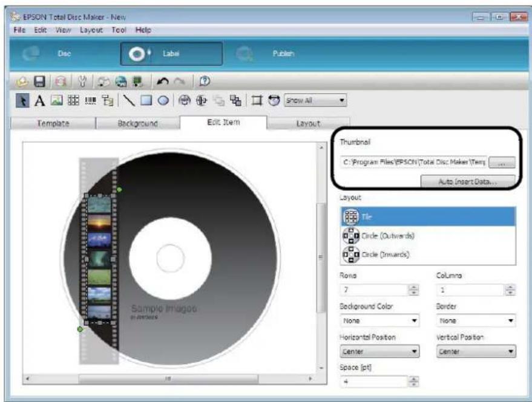Click the Open file folder icon
Image resolution: width=532 pixels, height=402 pixels.
click(22, 82)
